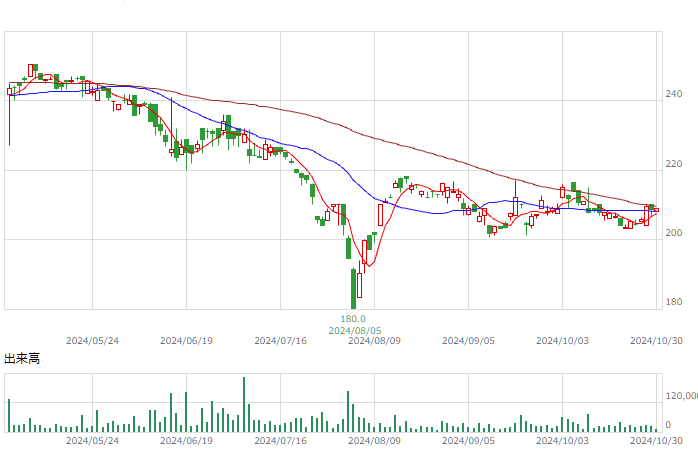Click the tallest bar in the volume chart

(x=244, y=405)
